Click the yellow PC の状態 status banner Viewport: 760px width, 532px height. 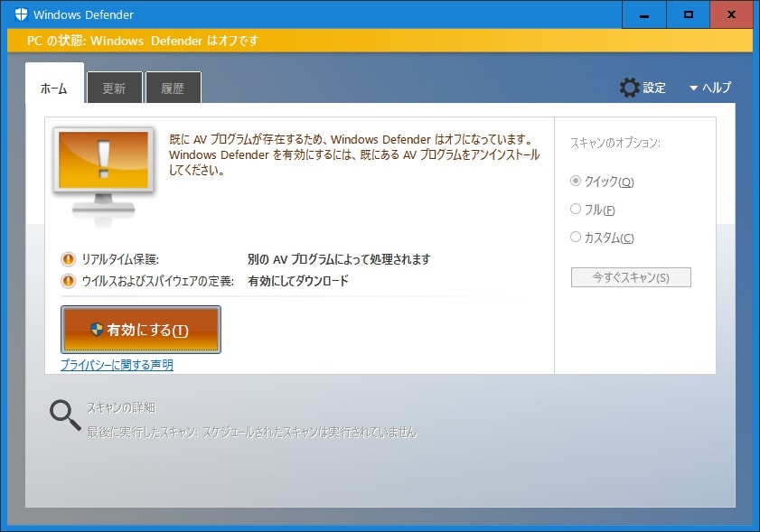coord(380,41)
